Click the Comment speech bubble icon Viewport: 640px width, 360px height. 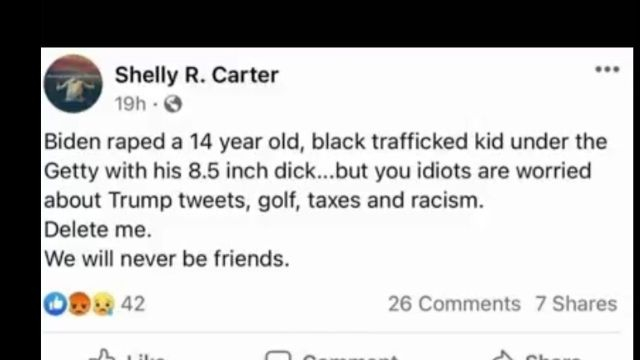278,355
